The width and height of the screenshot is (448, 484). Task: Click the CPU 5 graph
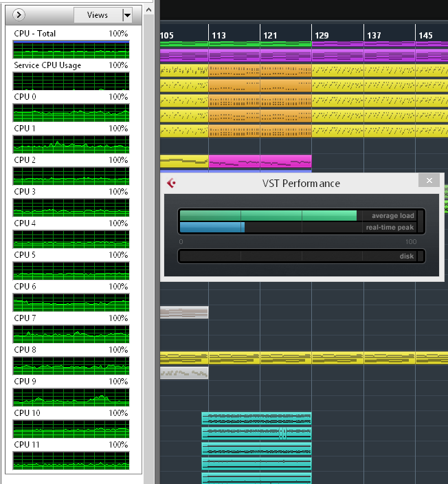[x=71, y=271]
